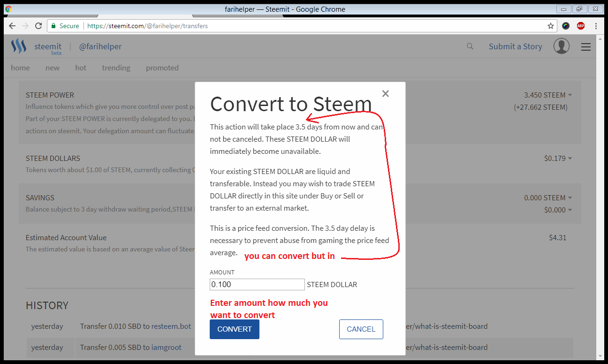Click the $4.31 estimated account value
Viewport: 608px width, 364px height.
(x=558, y=237)
